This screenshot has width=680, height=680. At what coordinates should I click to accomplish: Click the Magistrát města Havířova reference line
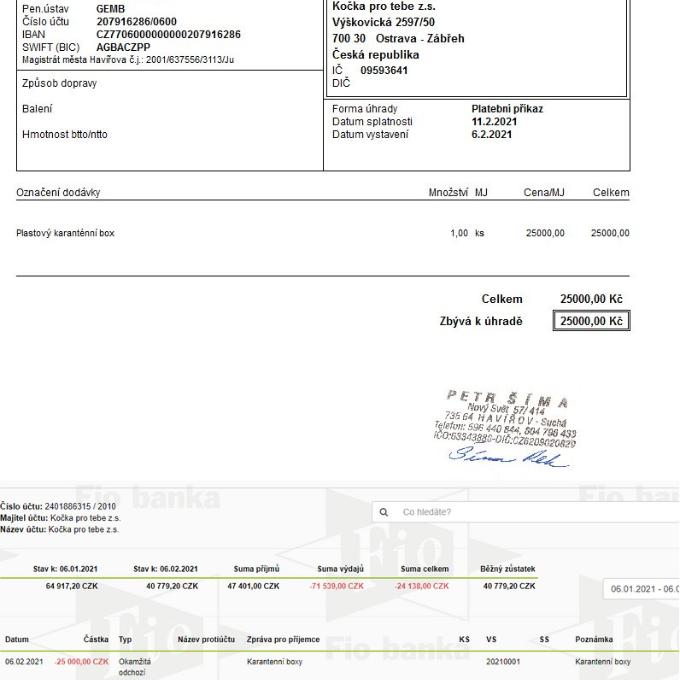pyautogui.click(x=128, y=60)
